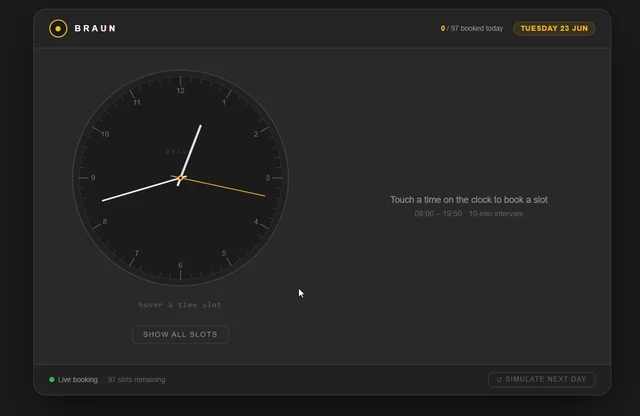The width and height of the screenshot is (640, 416).
Task: Click the SIMULATE NEXT DAY button
Action: 542,379
